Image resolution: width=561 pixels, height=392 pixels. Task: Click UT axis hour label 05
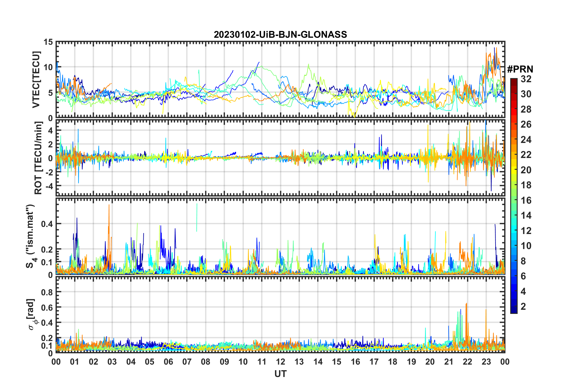[150, 362]
